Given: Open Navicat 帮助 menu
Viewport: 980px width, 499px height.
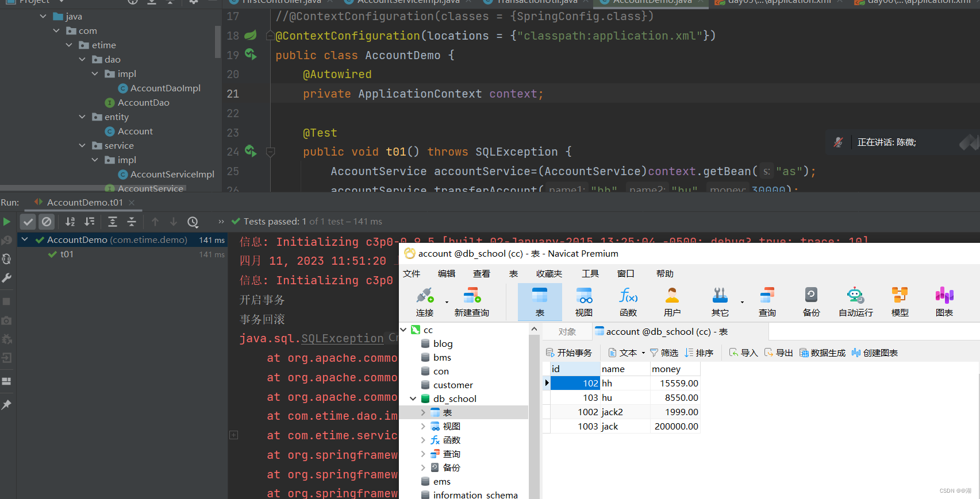Looking at the screenshot, I should pos(665,273).
